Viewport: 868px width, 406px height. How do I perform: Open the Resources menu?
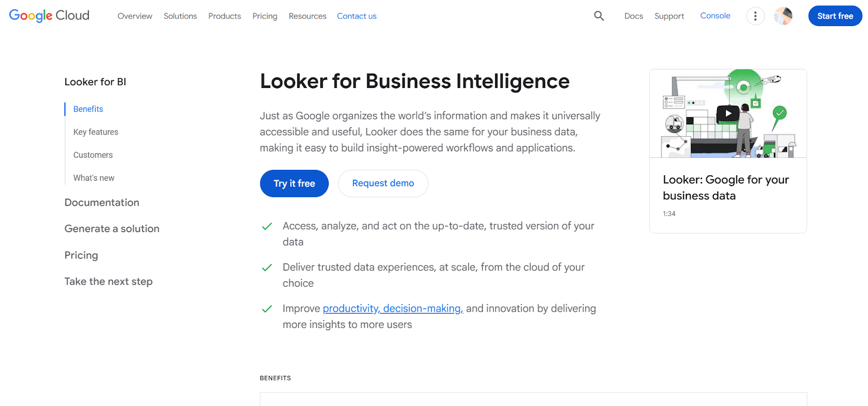tap(307, 16)
